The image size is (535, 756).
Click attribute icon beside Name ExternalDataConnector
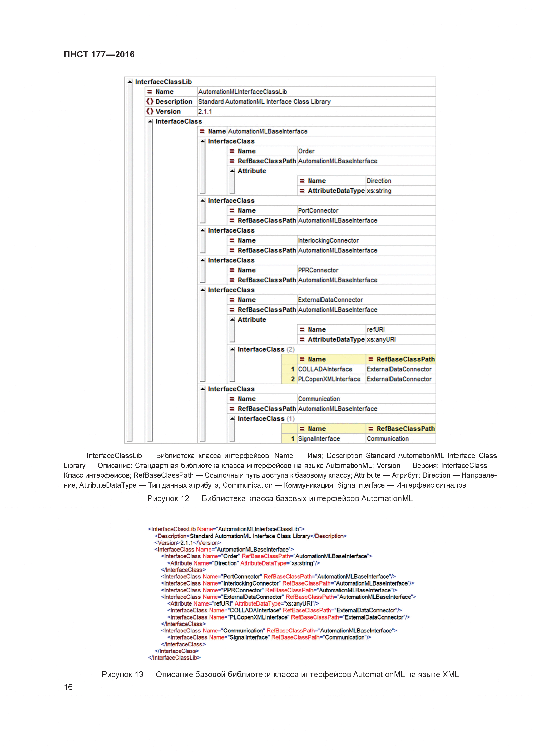pyautogui.click(x=232, y=300)
